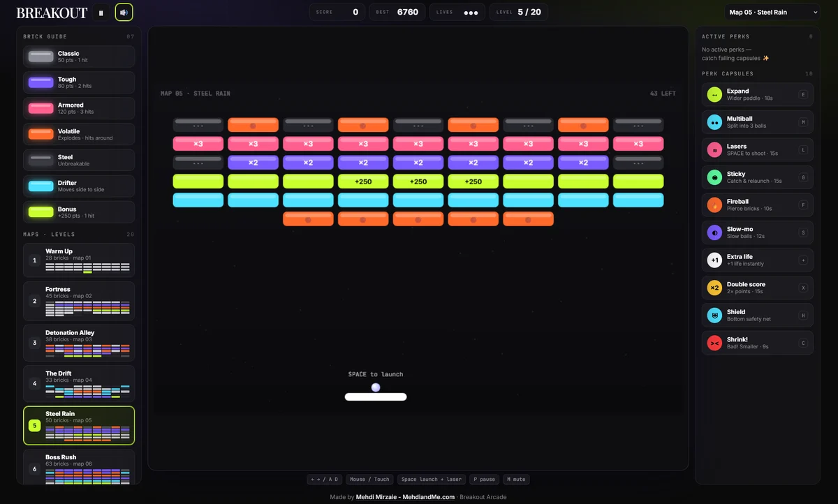Click the Sticky perk icon

(x=714, y=177)
